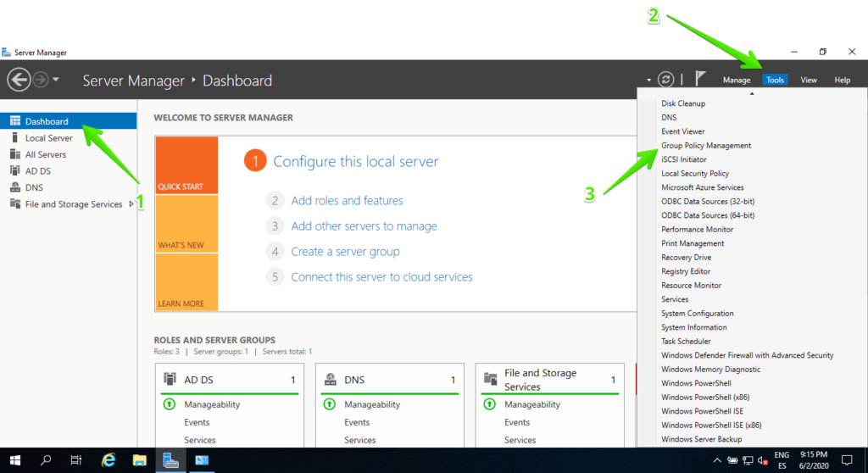The height and width of the screenshot is (473, 868).
Task: Click the muted volume tray icon
Action: tap(763, 460)
